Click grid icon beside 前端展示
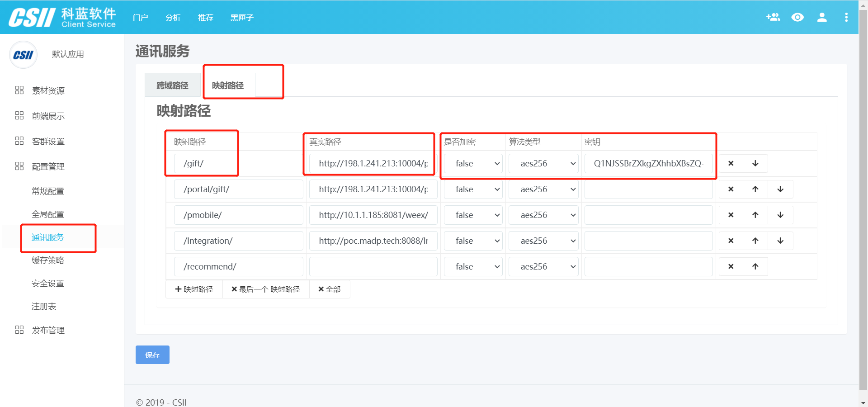 pyautogui.click(x=19, y=115)
